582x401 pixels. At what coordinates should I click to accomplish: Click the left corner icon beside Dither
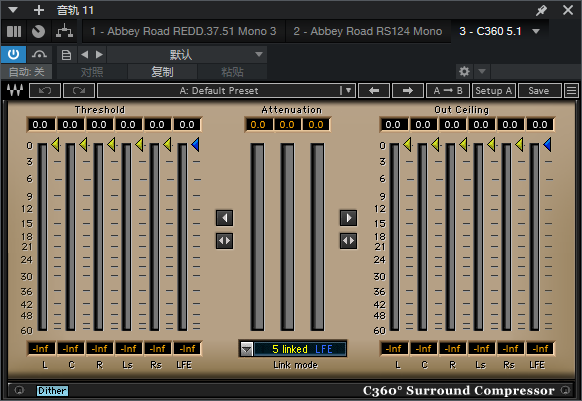coord(19,390)
